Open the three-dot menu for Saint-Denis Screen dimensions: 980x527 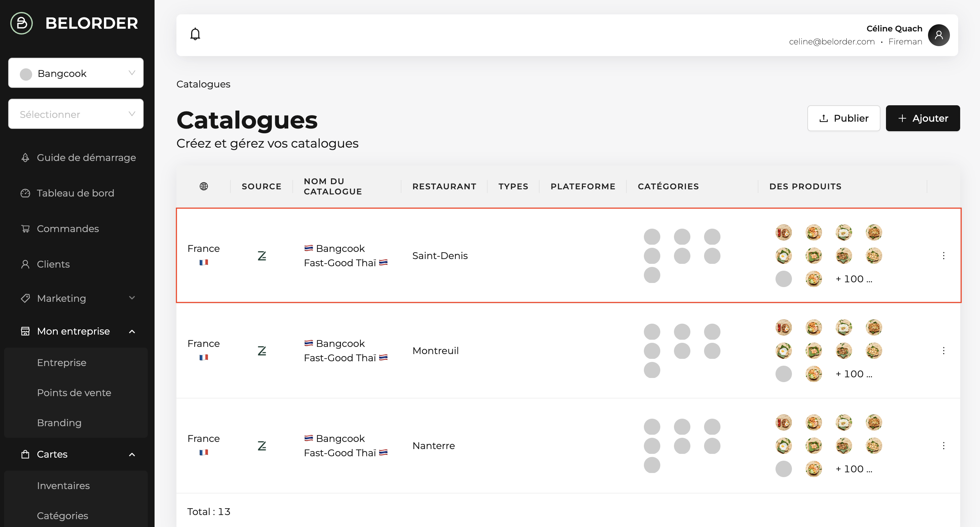[943, 256]
